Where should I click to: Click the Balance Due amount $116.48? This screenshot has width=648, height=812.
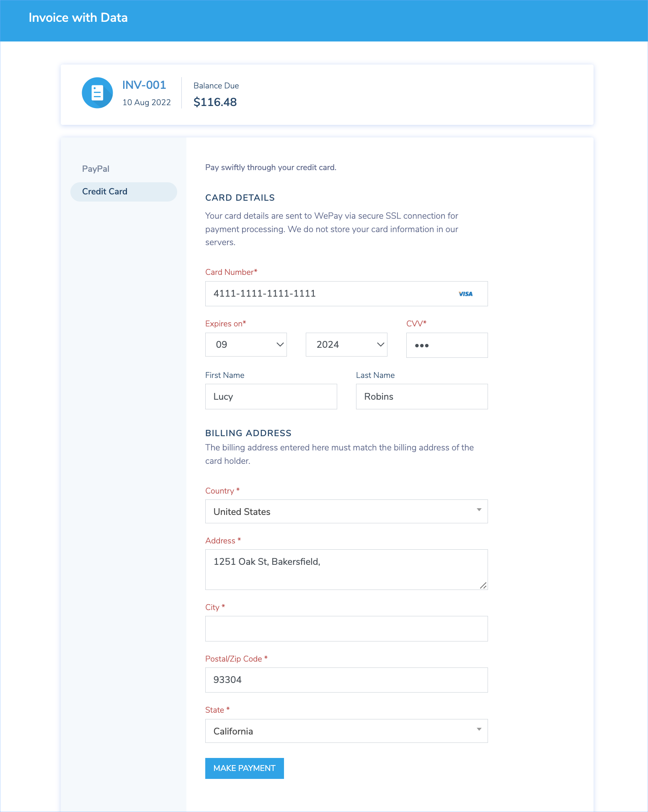point(215,102)
